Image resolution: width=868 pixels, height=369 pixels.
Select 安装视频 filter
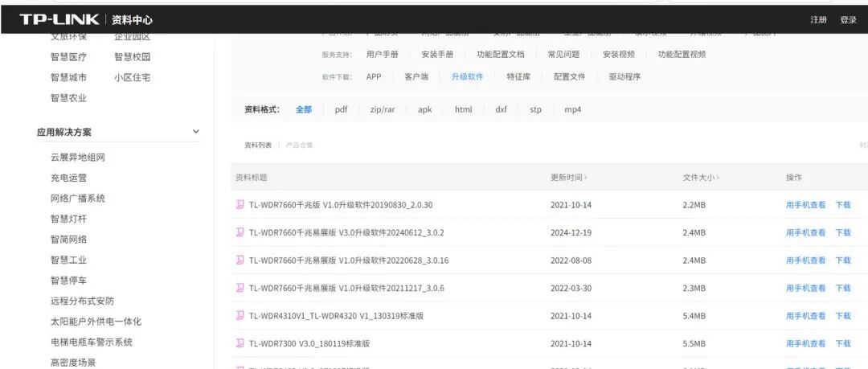(619, 55)
